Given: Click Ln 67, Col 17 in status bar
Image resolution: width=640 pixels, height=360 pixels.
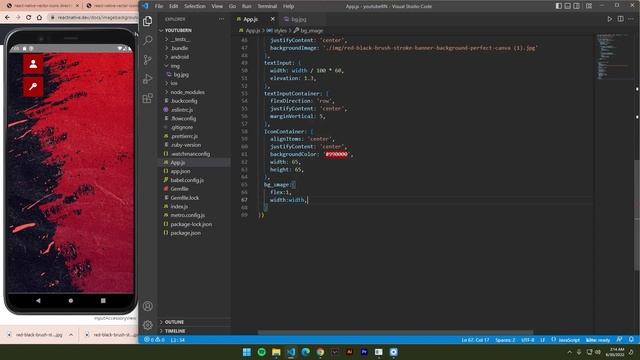Looking at the screenshot, I should click(x=475, y=340).
